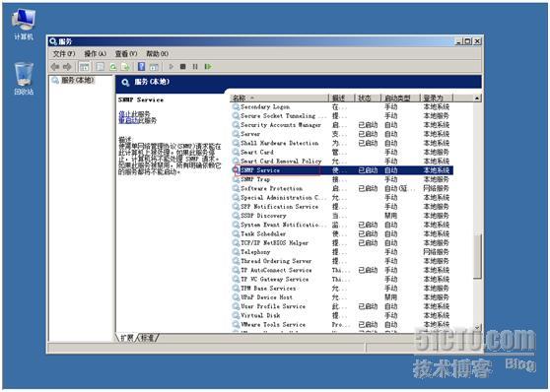Pause the service with the Pause icon
This screenshot has width=550, height=392.
(195, 66)
